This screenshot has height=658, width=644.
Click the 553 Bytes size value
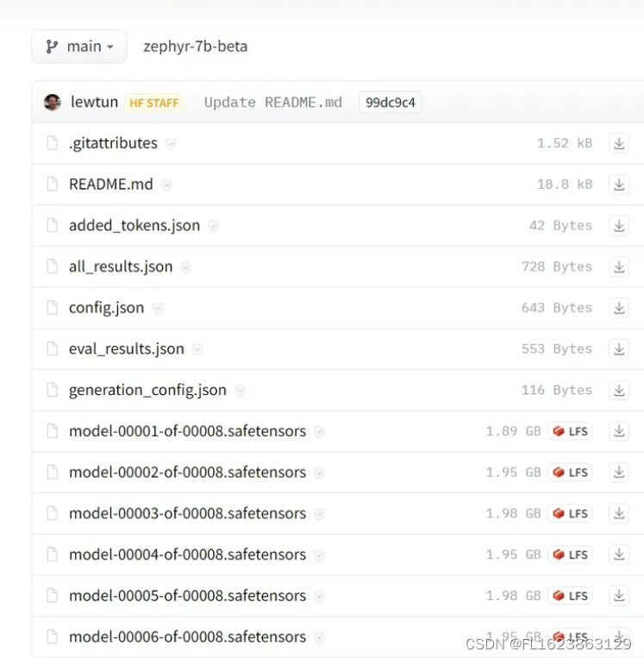(557, 349)
